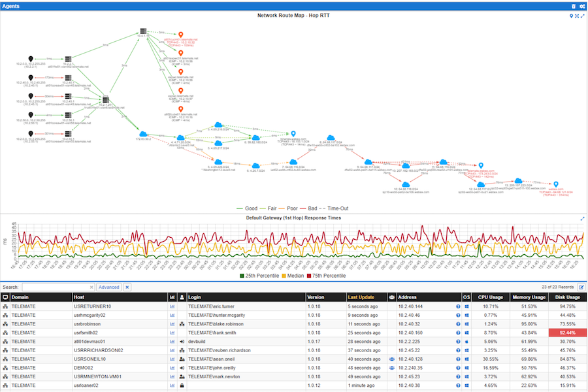Click the trash icon in Agents header
The height and width of the screenshot is (392, 588).
pos(574,7)
